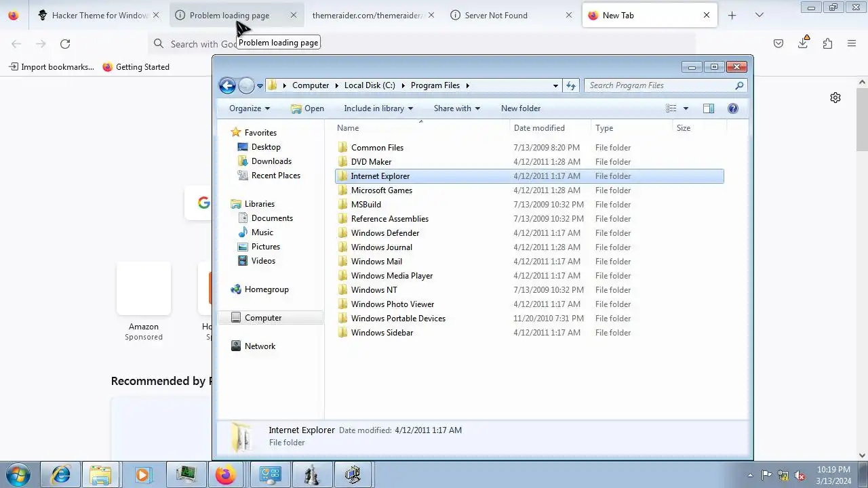
Task: Open Firefox Extensions puzzle icon
Action: (827, 43)
